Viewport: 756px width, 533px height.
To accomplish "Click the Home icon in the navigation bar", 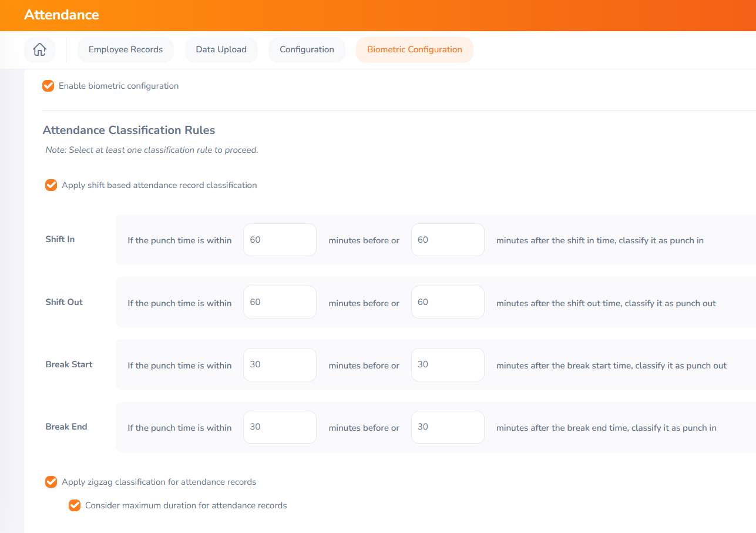I will coord(39,49).
